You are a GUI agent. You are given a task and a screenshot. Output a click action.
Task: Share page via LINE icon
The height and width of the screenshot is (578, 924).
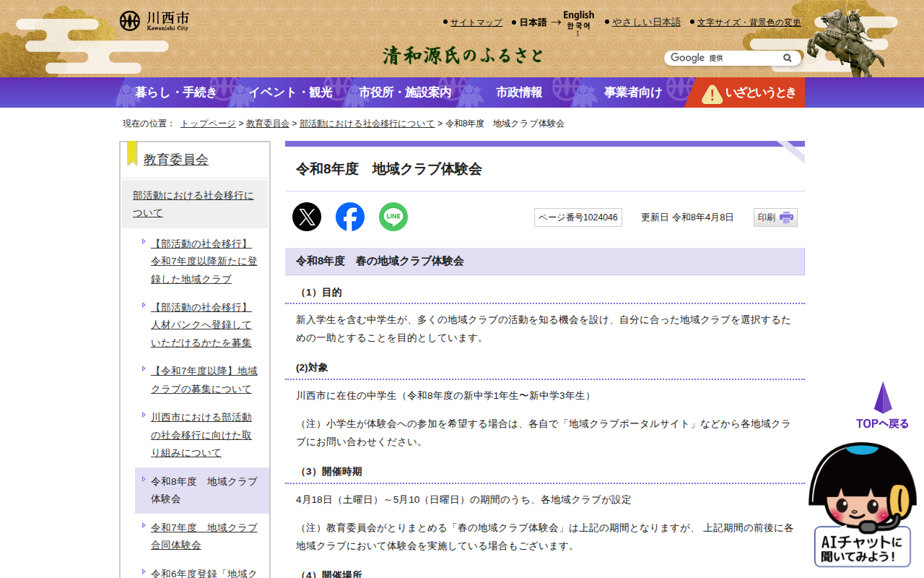pos(393,217)
